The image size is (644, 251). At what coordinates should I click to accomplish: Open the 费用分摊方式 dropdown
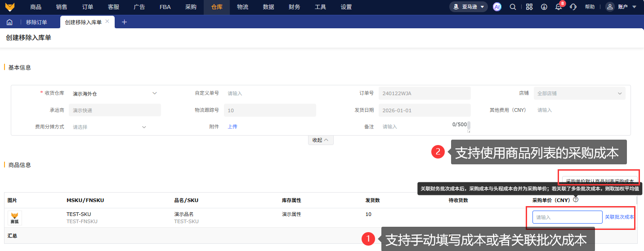point(109,127)
